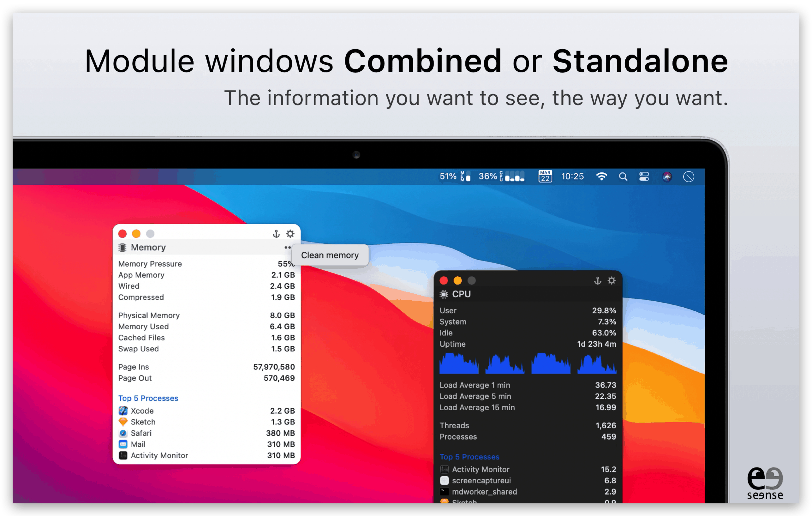
Task: Open the Wi-Fi menu bar icon
Action: coord(602,177)
